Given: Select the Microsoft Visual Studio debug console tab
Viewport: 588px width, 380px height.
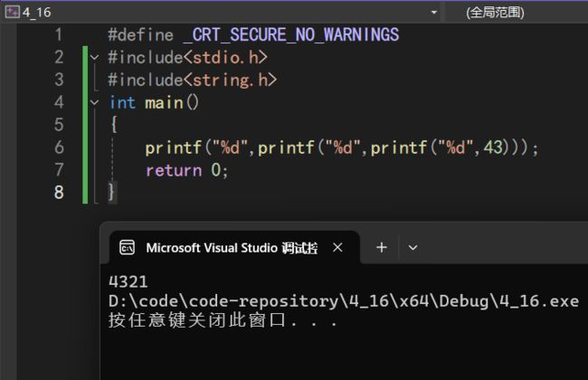Looking at the screenshot, I should pos(232,248).
